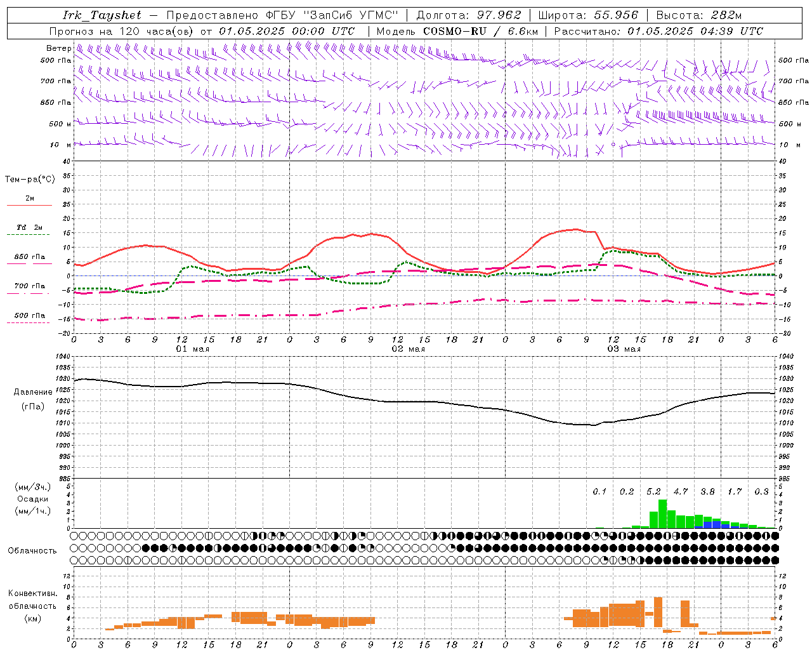Click the Осадки precipitation label

33,499
